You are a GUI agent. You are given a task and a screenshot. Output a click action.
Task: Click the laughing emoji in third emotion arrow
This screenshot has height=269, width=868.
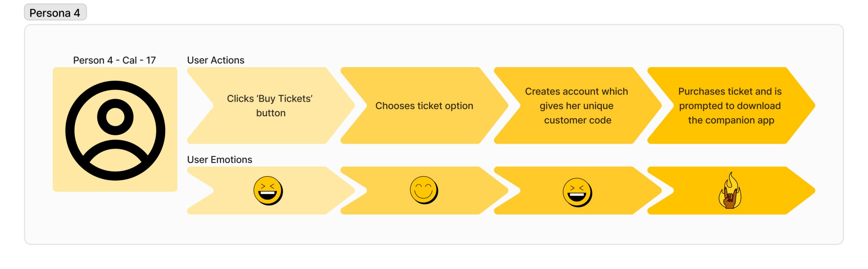(x=577, y=192)
